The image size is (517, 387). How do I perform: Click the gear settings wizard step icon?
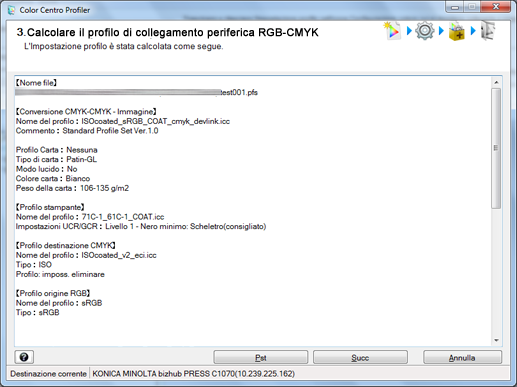tap(424, 31)
